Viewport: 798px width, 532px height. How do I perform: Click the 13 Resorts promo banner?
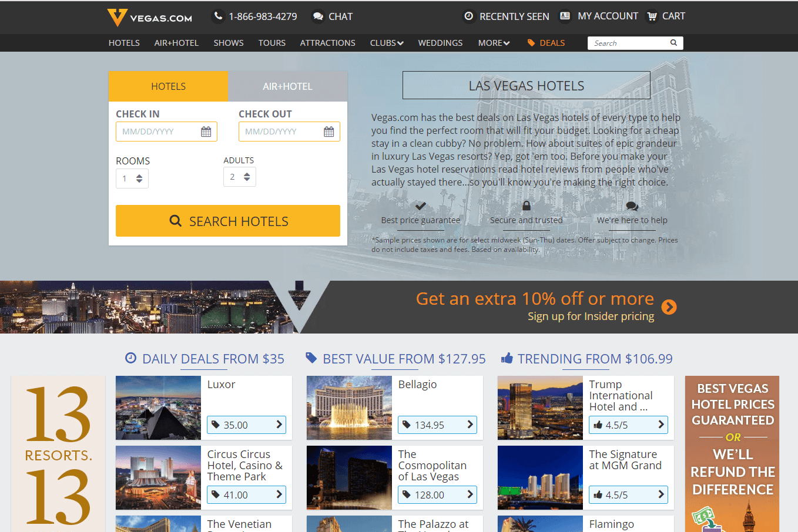point(58,454)
